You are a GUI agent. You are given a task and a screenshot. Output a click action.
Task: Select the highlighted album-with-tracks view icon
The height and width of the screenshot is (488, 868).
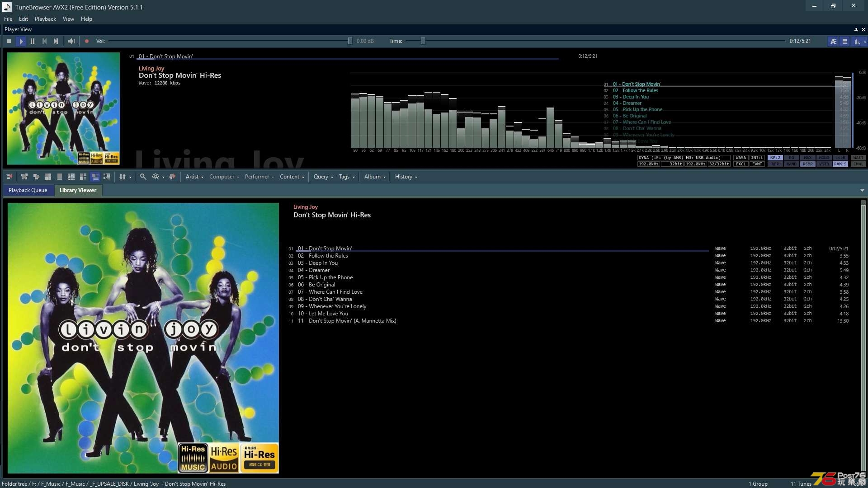pyautogui.click(x=95, y=177)
